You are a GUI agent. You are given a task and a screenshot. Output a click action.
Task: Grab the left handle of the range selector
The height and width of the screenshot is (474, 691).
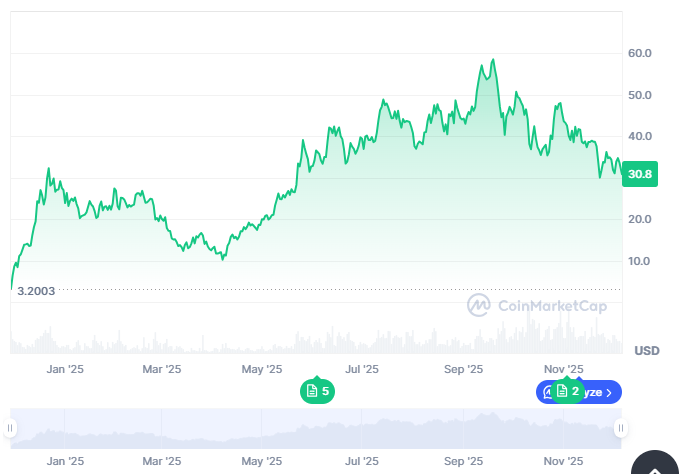pos(10,429)
